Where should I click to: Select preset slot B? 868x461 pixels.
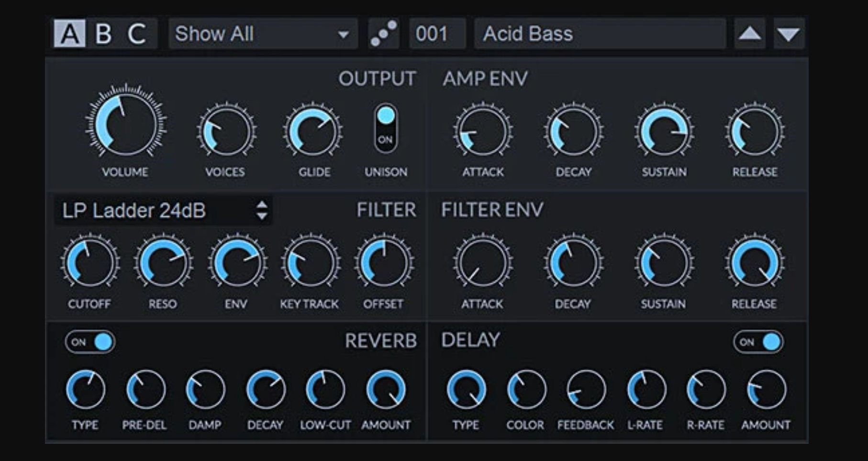[x=103, y=34]
